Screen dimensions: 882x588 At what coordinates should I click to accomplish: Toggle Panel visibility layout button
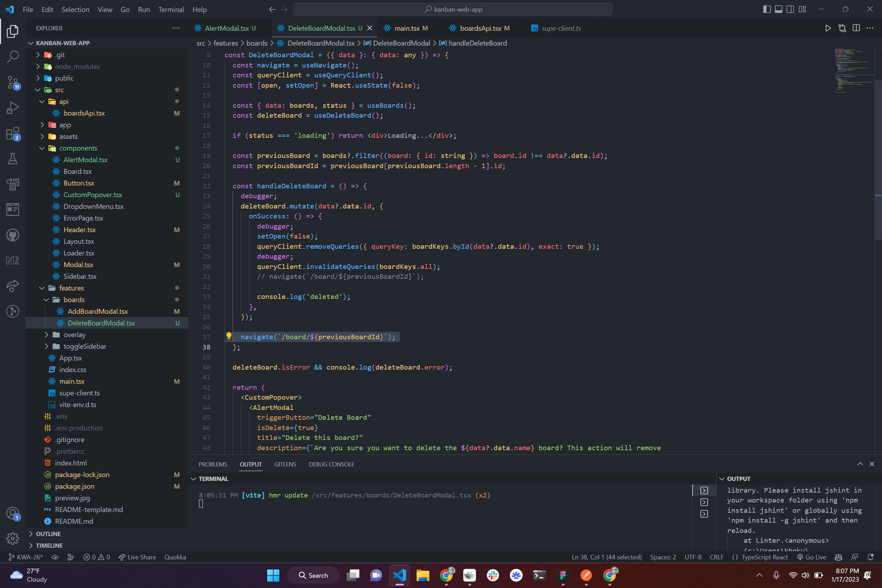pyautogui.click(x=778, y=10)
